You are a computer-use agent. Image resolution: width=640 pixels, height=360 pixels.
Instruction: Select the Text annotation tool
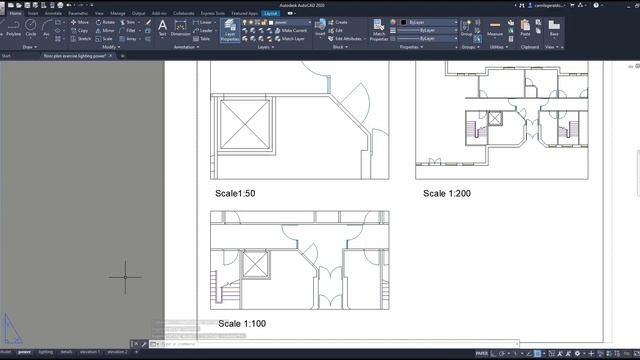[162, 28]
